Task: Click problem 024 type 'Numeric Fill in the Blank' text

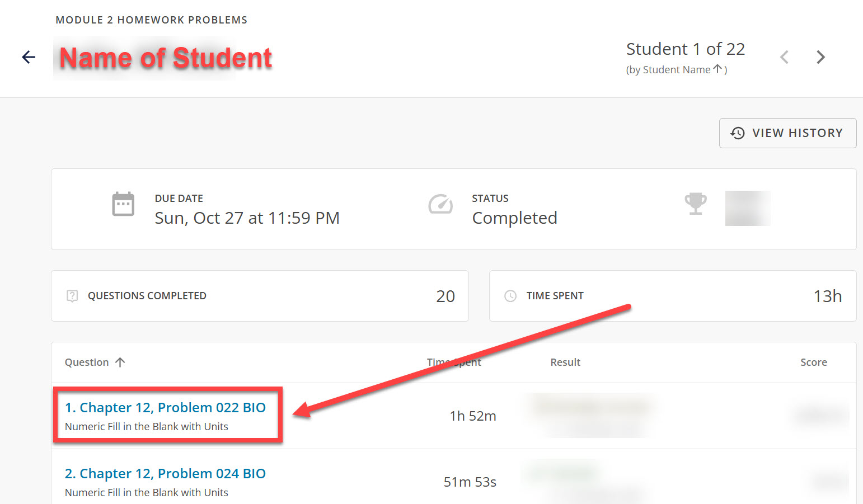Action: point(147,493)
